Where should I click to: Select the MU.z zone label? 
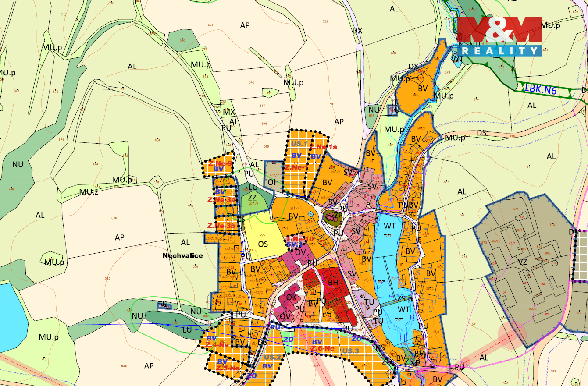coord(88,191)
